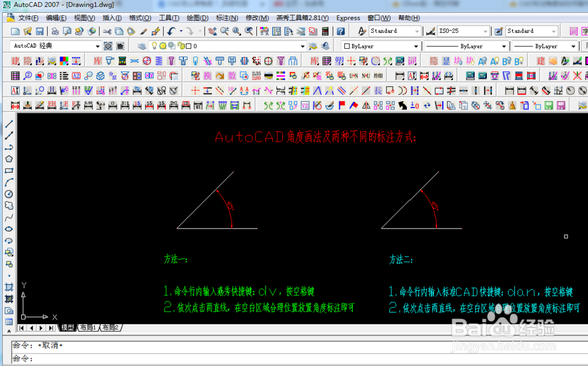Open the text style Standard dropdown
Screen dimensions: 588x366
417,31
